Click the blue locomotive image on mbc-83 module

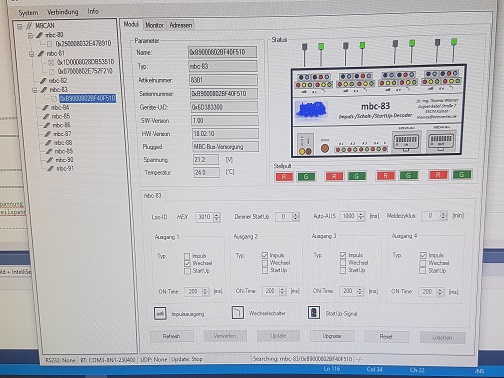click(311, 110)
